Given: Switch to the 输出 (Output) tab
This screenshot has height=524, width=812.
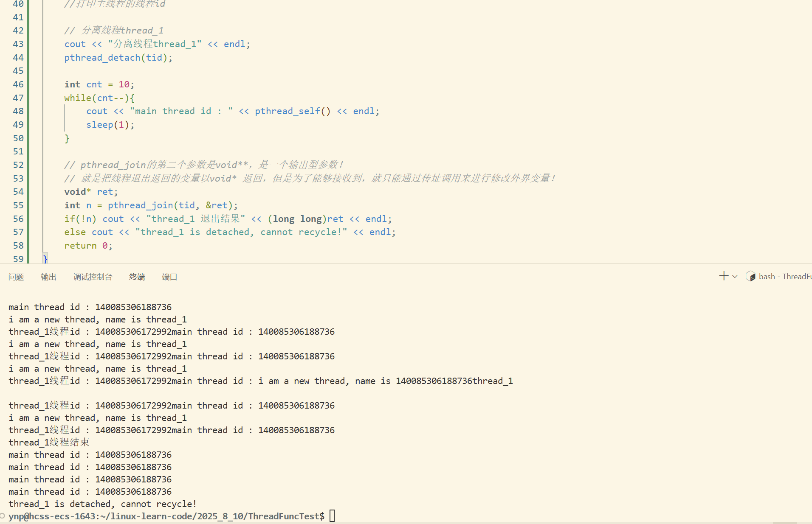Looking at the screenshot, I should tap(48, 277).
